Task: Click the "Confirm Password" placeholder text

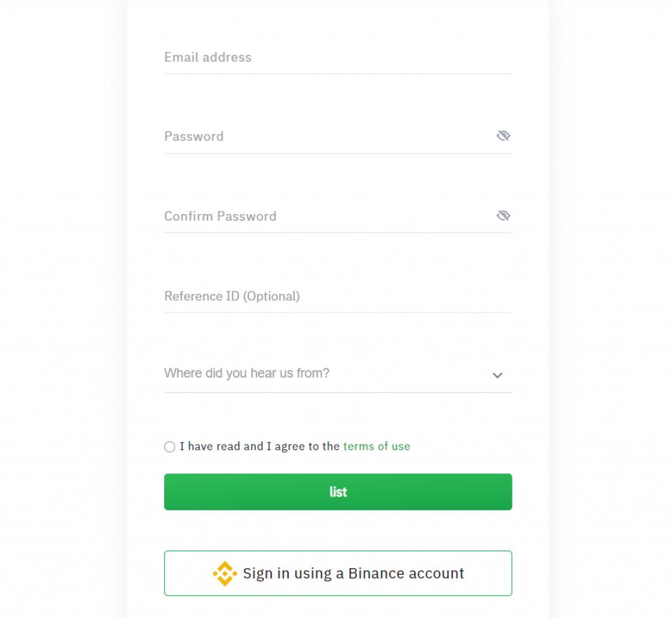Action: [x=220, y=216]
